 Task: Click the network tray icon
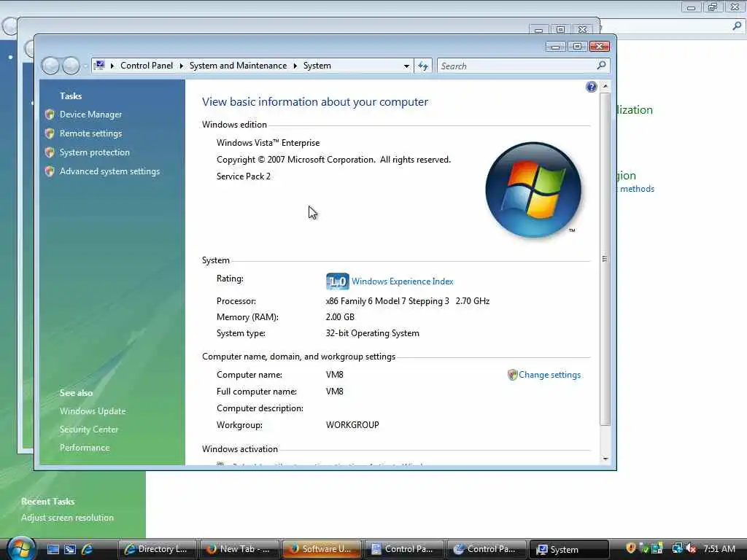(677, 548)
